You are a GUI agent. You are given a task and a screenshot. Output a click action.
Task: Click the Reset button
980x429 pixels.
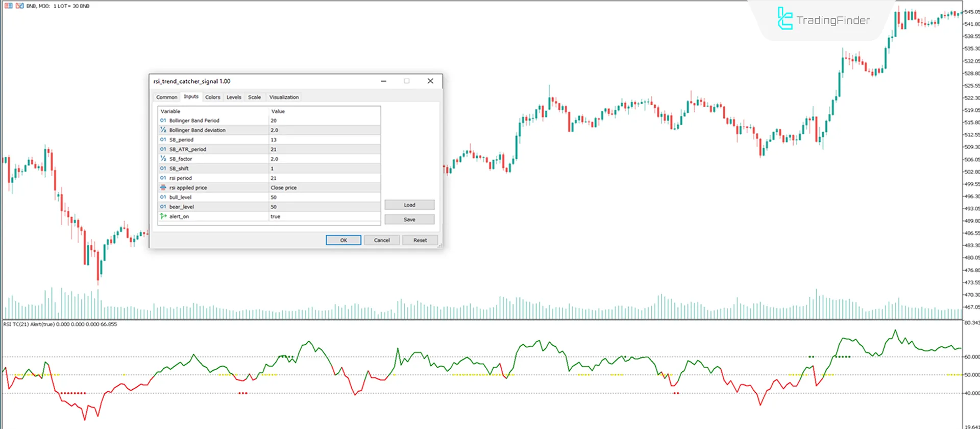click(x=420, y=240)
